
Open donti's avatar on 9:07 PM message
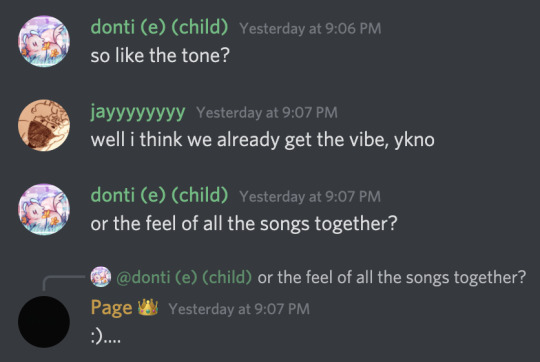click(x=44, y=209)
